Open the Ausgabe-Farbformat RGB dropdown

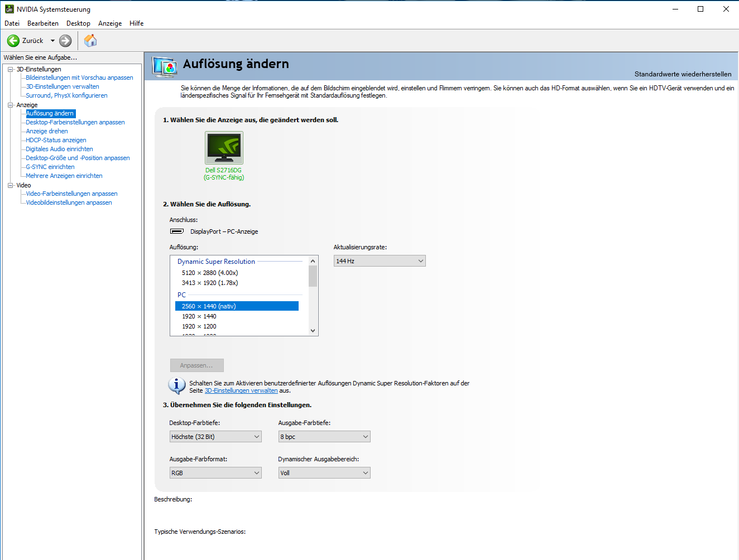(x=215, y=473)
